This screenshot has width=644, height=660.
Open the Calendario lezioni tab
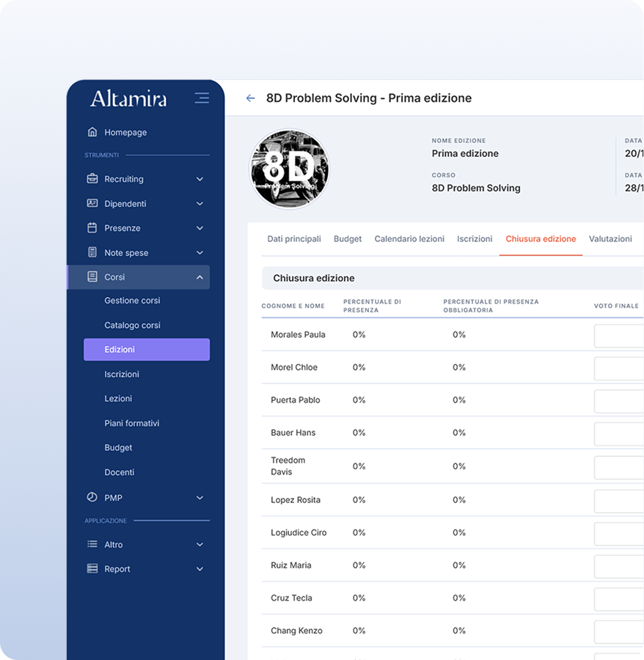click(409, 239)
